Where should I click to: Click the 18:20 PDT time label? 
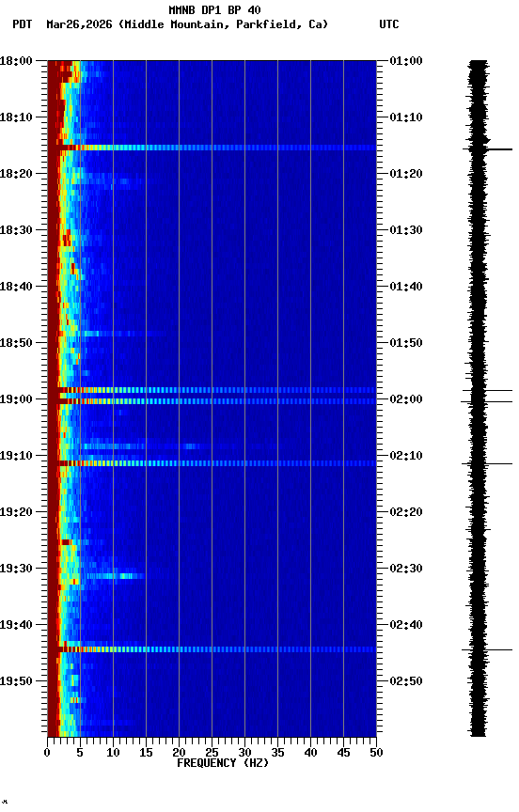(x=16, y=174)
